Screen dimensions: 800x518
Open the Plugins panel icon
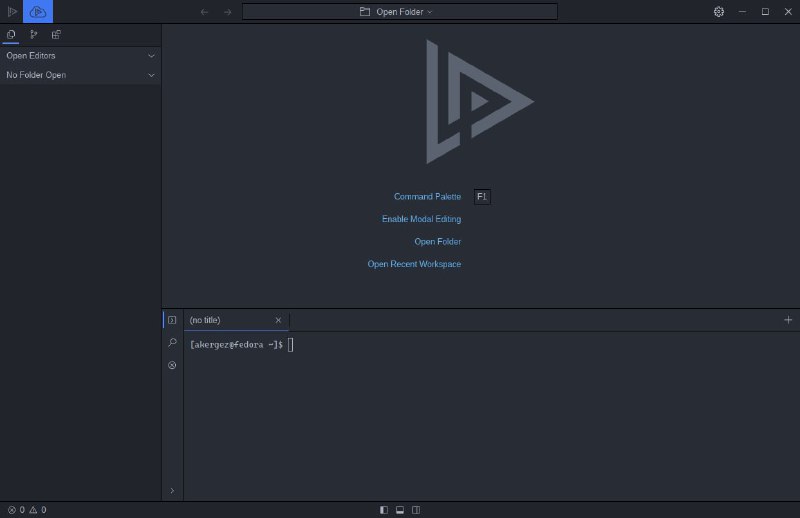56,35
